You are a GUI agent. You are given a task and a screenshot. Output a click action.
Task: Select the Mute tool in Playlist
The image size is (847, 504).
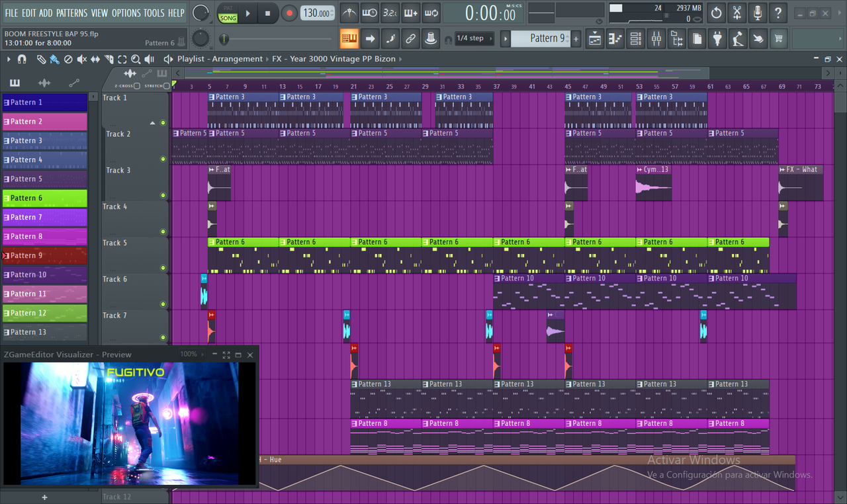pos(82,59)
